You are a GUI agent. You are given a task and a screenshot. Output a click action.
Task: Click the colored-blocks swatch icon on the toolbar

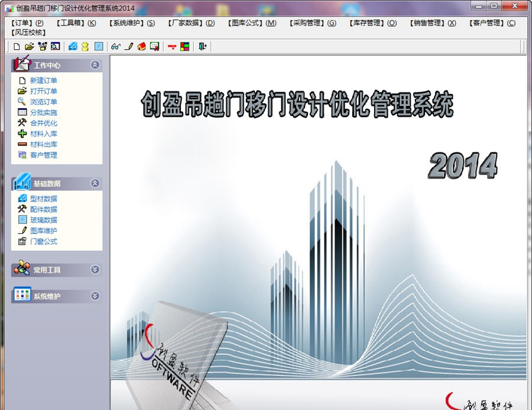pos(185,46)
